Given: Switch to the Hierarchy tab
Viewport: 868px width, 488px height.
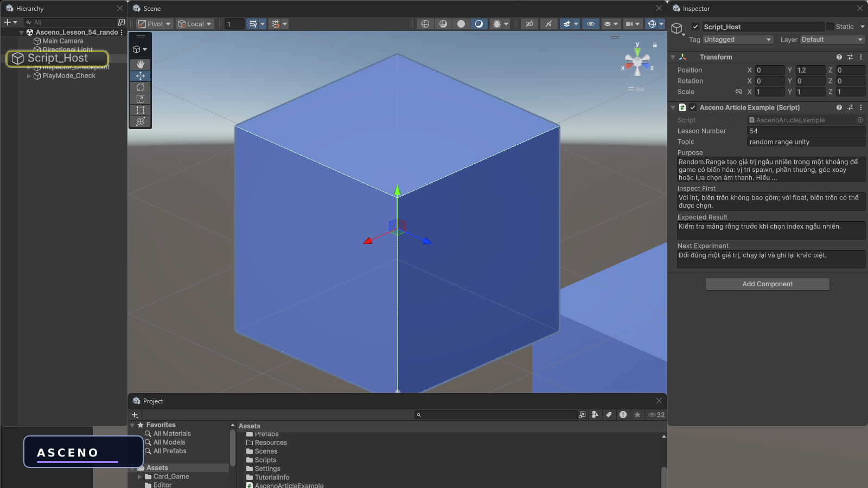Looking at the screenshot, I should pos(25,8).
